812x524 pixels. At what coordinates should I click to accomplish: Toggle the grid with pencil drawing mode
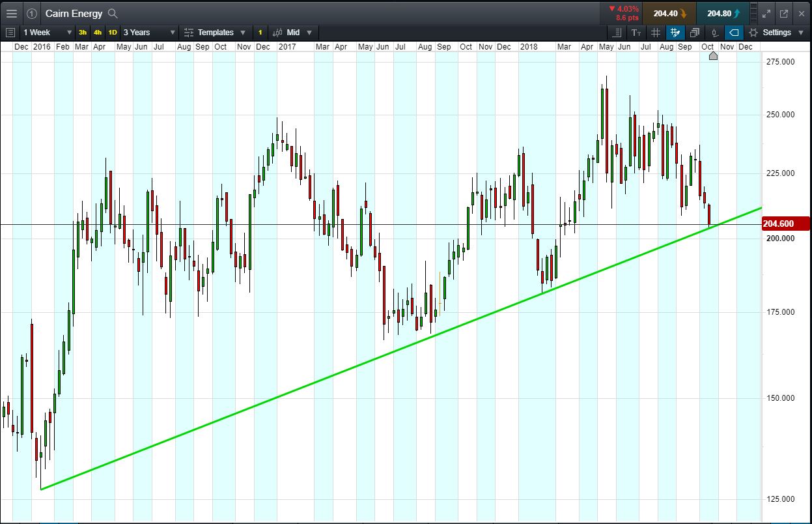[x=675, y=32]
